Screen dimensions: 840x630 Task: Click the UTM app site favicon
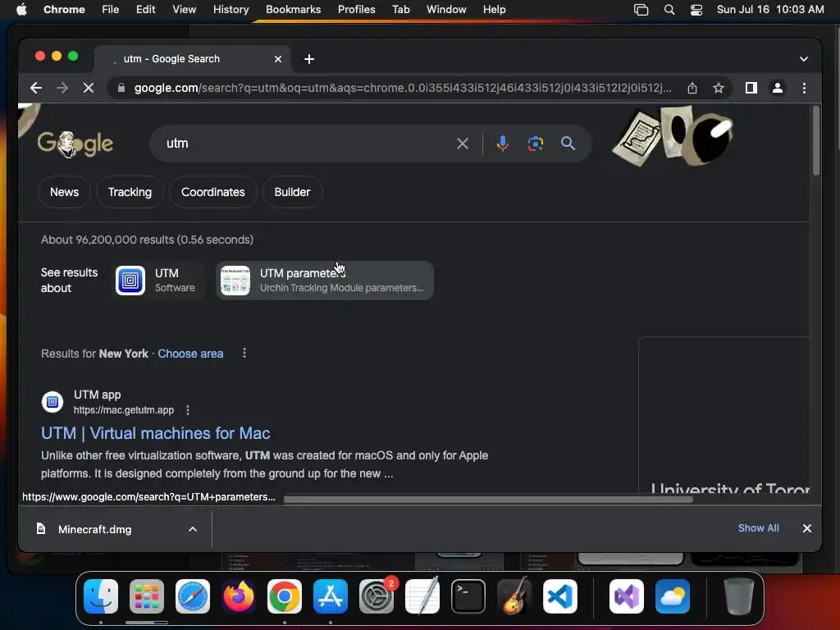click(x=52, y=402)
